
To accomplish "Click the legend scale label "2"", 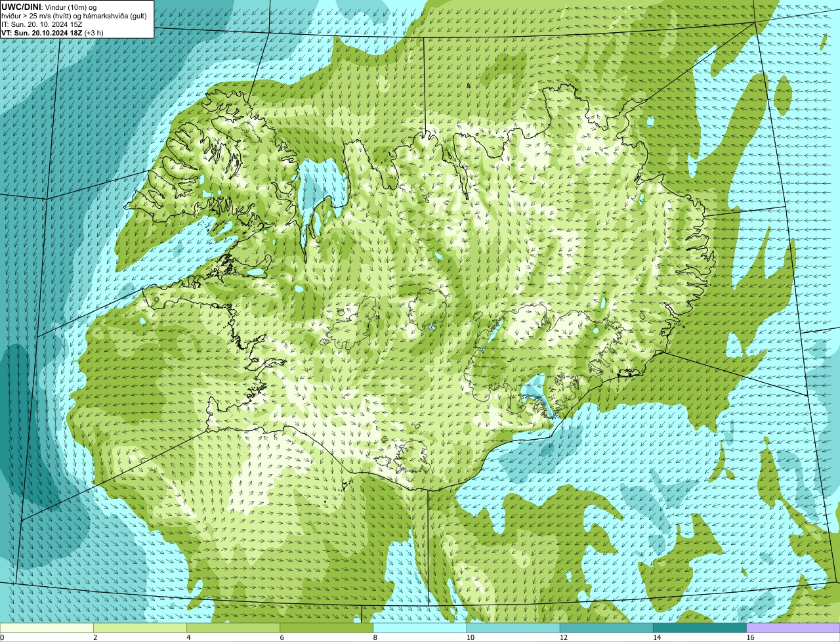I will [95, 637].
